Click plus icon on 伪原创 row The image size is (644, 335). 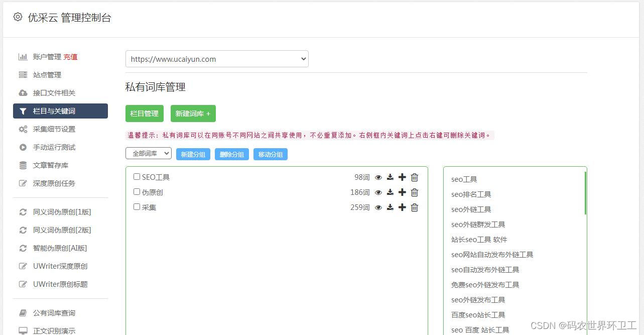(x=402, y=192)
